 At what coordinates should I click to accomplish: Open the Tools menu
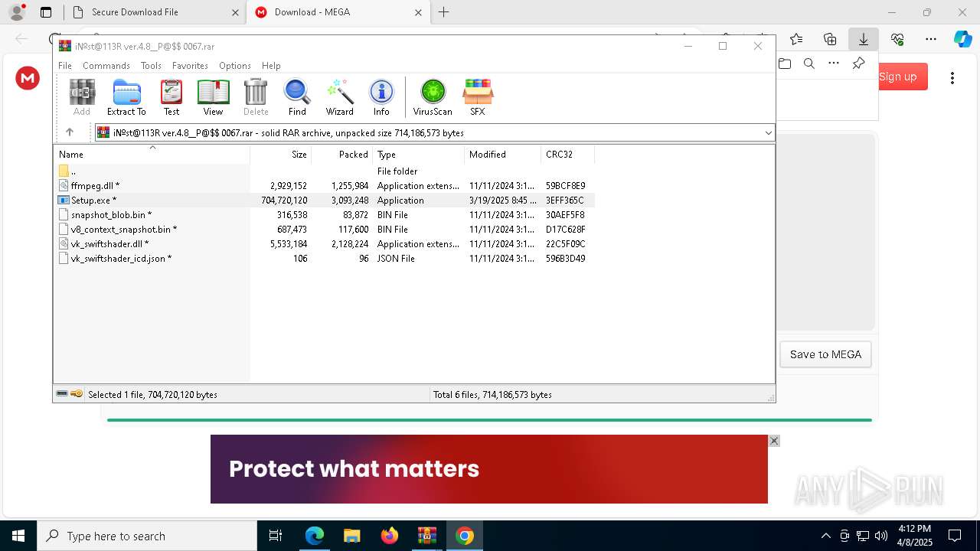[151, 66]
